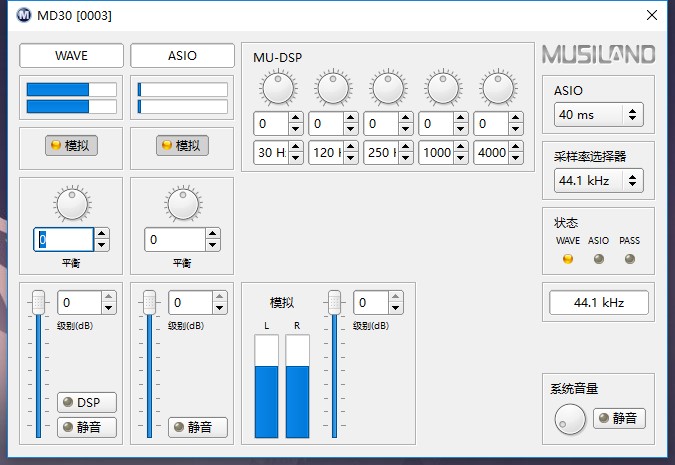The image size is (675, 465).
Task: Toggle the DSP button in WAVE channel
Action: pos(86,402)
